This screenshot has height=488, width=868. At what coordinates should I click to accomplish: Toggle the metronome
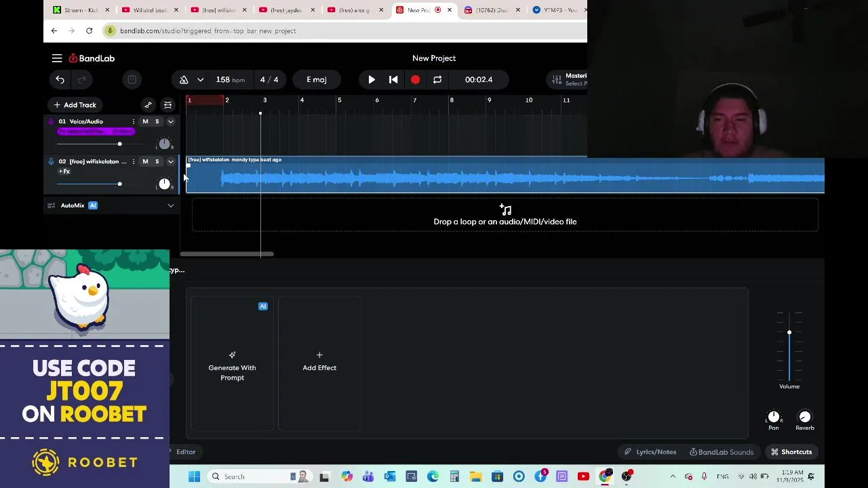[x=184, y=80]
